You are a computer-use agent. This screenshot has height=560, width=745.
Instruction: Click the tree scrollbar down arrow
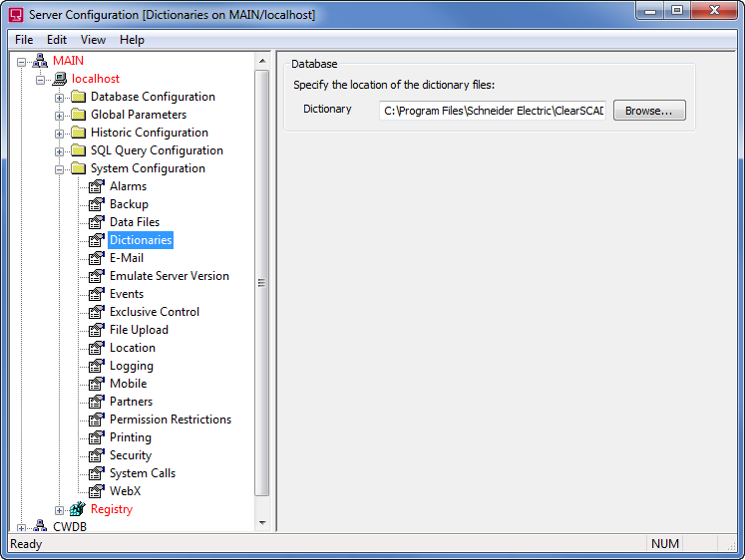pyautogui.click(x=262, y=522)
